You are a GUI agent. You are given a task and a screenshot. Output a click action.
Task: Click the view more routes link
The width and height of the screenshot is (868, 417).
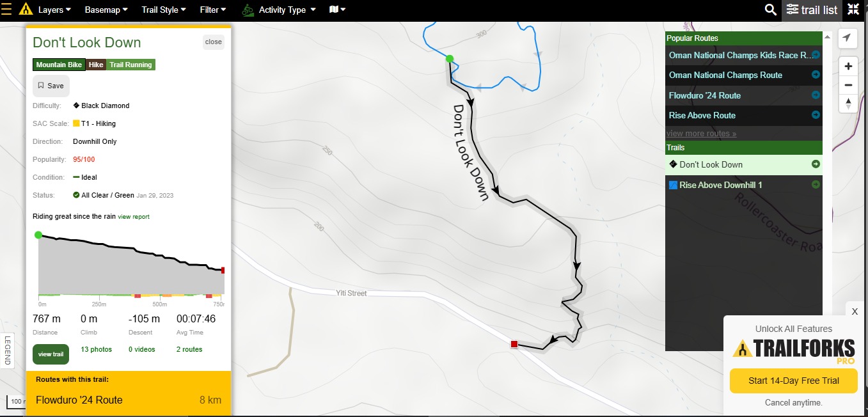click(701, 134)
